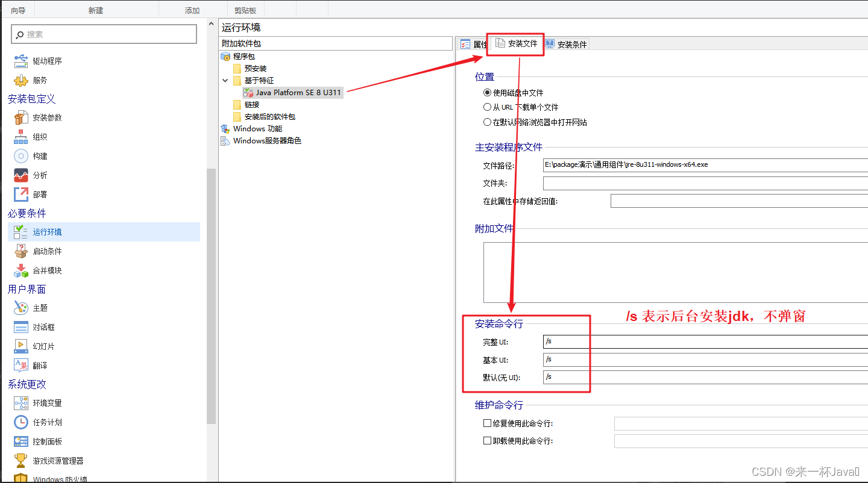The height and width of the screenshot is (483, 868).
Task: Click the 安装后的软件包 folder icon
Action: 237,116
